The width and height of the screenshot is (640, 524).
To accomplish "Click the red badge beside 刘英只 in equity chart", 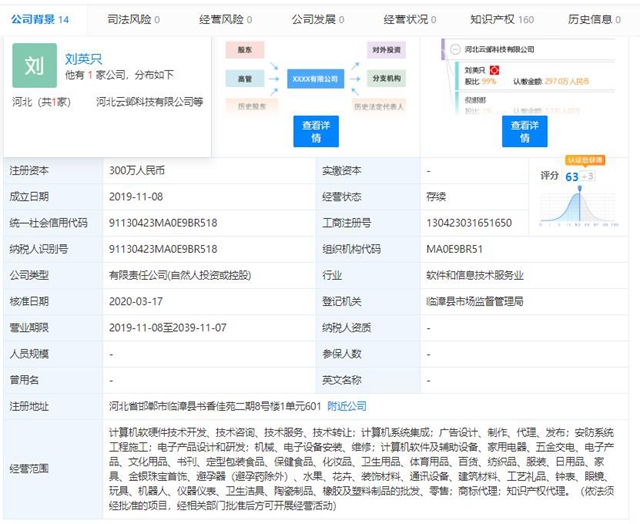I will [x=494, y=69].
